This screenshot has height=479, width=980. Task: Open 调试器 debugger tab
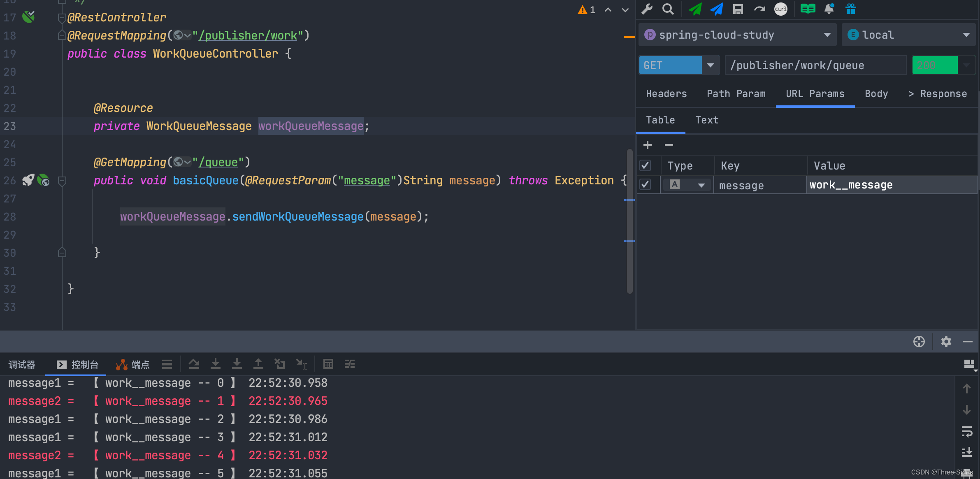(x=22, y=365)
